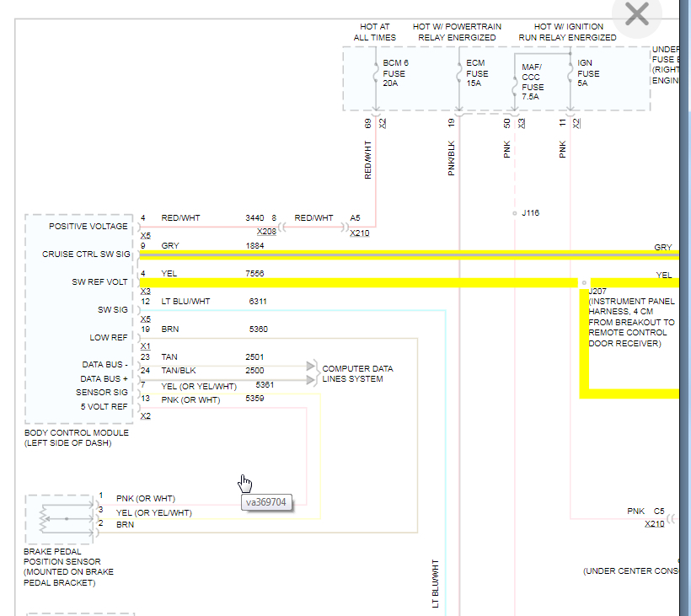This screenshot has height=616, width=691.
Task: Click the ECM 15A fuse symbol
Action: click(x=459, y=74)
